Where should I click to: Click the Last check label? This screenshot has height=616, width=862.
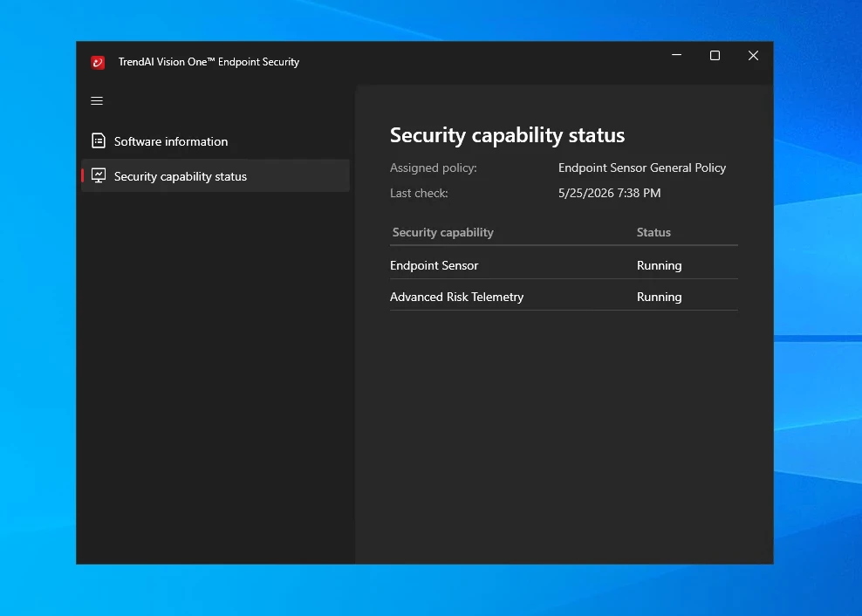coord(419,193)
